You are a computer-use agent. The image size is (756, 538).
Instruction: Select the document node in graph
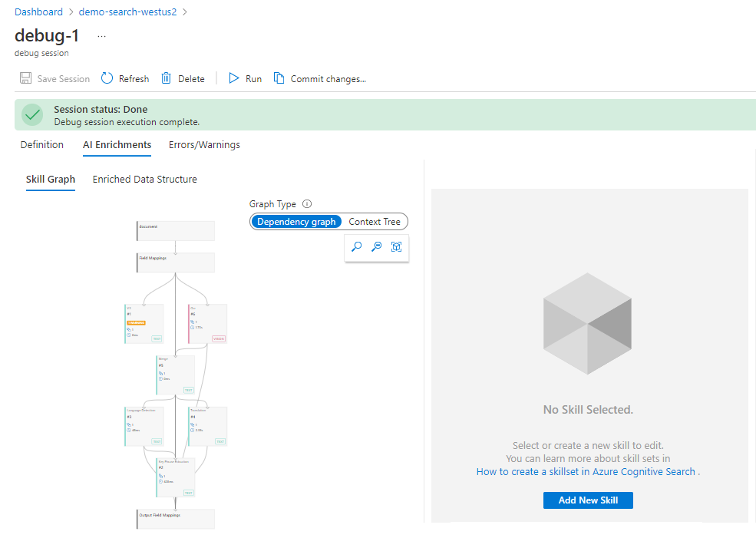[x=176, y=231]
